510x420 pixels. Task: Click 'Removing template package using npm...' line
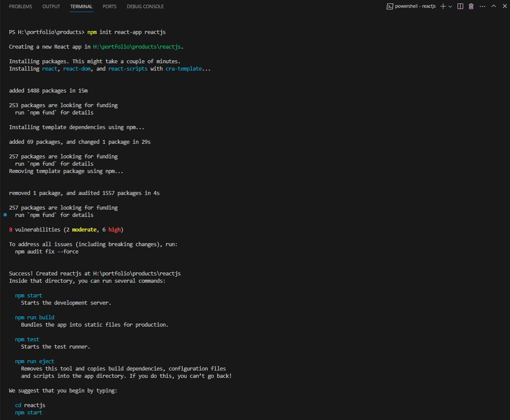tap(66, 171)
